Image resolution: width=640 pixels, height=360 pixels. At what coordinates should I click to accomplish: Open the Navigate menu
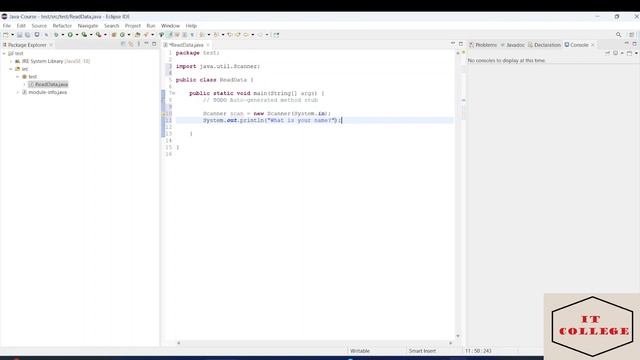pos(88,26)
